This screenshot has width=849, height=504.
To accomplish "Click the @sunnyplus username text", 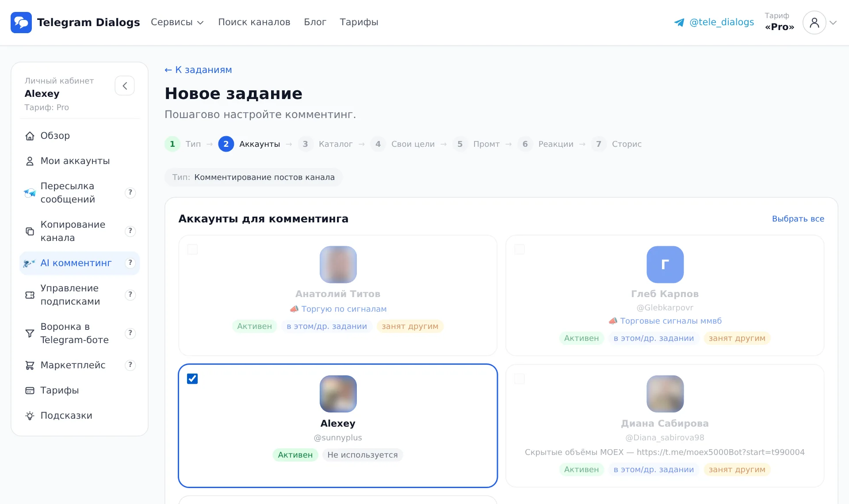I will tap(338, 438).
